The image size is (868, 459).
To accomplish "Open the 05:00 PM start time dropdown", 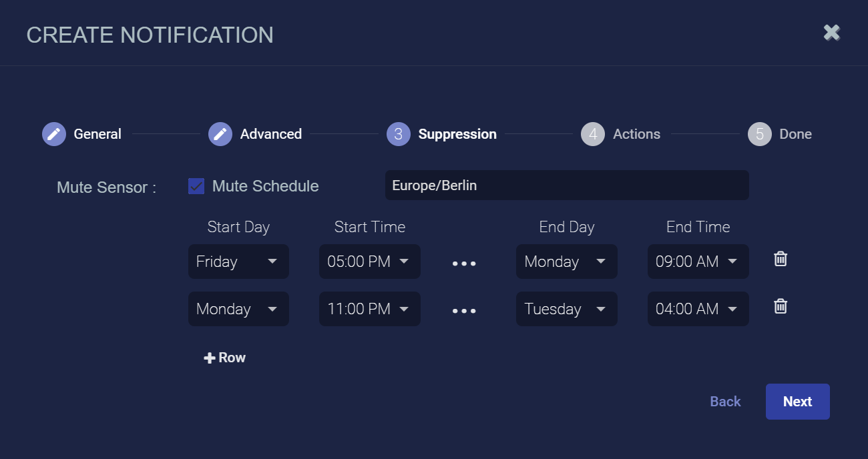I will click(x=369, y=262).
